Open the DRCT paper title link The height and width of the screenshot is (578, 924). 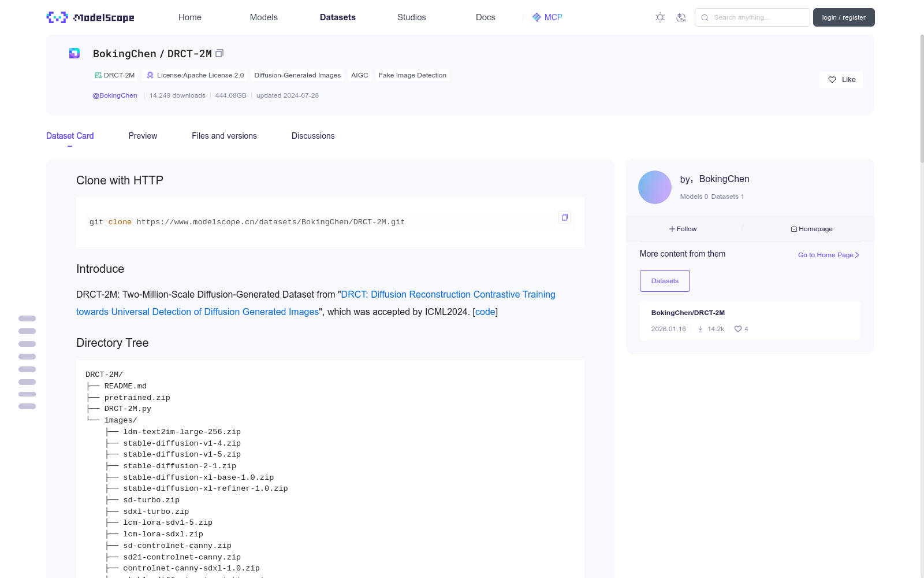[316, 303]
